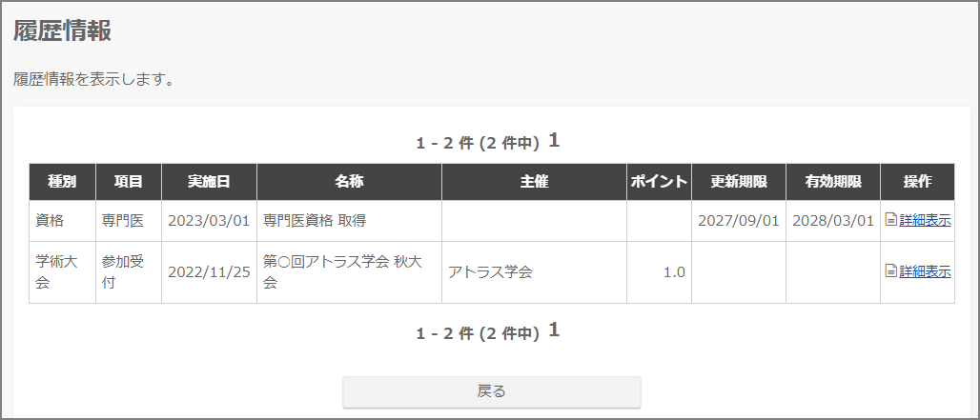Click the 主催 column header
The image size is (980, 420).
pos(534,182)
